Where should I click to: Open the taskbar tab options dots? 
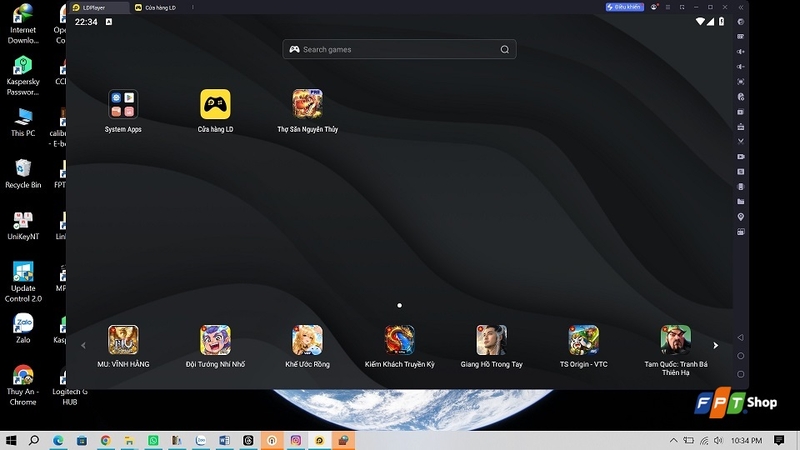192,7
